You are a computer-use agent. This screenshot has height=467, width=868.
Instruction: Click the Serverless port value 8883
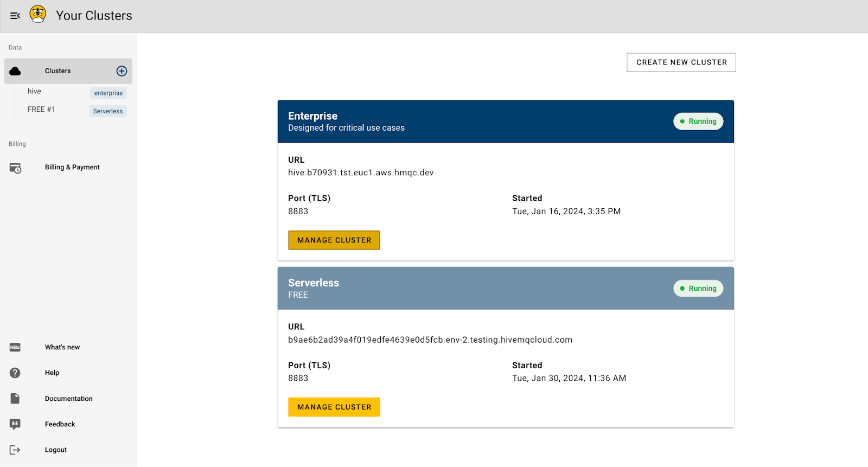coord(298,379)
